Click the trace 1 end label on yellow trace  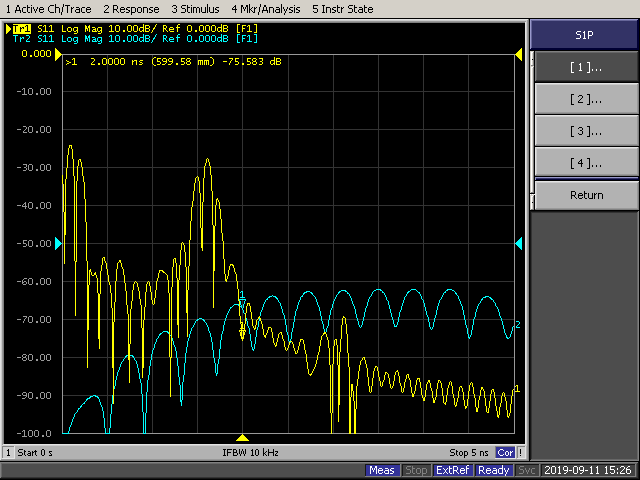tap(517, 389)
